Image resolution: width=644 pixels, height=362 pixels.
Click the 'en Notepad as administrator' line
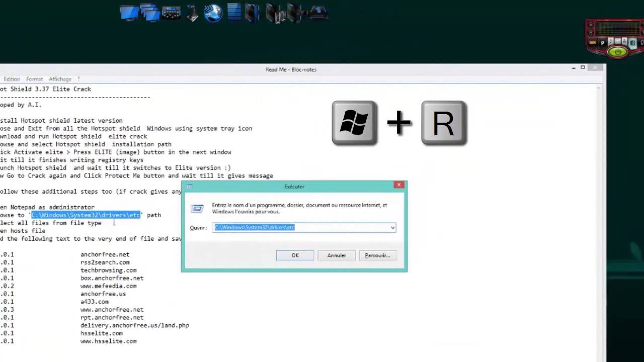pos(47,207)
